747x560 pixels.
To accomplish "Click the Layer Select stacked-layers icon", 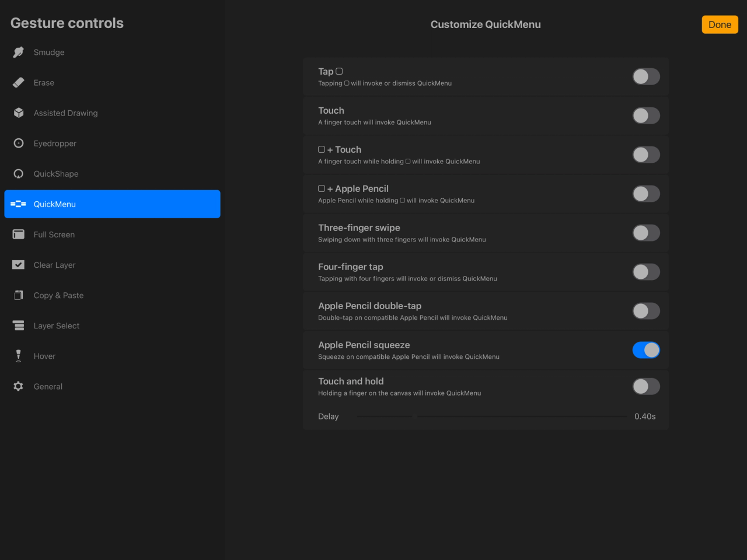I will (18, 325).
